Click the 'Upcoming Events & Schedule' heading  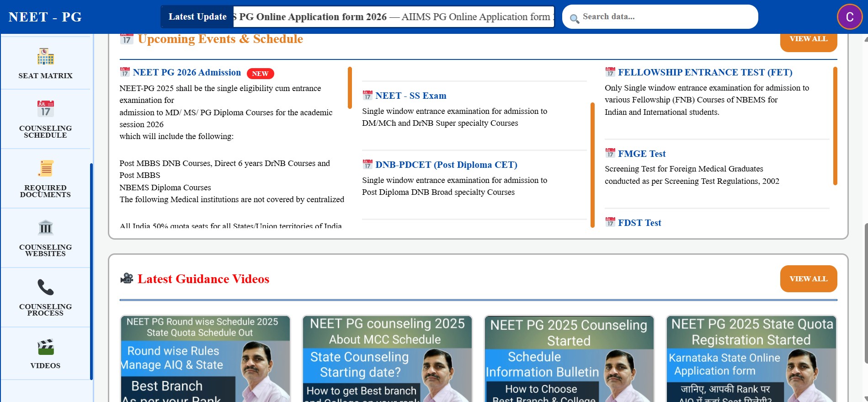pos(220,39)
